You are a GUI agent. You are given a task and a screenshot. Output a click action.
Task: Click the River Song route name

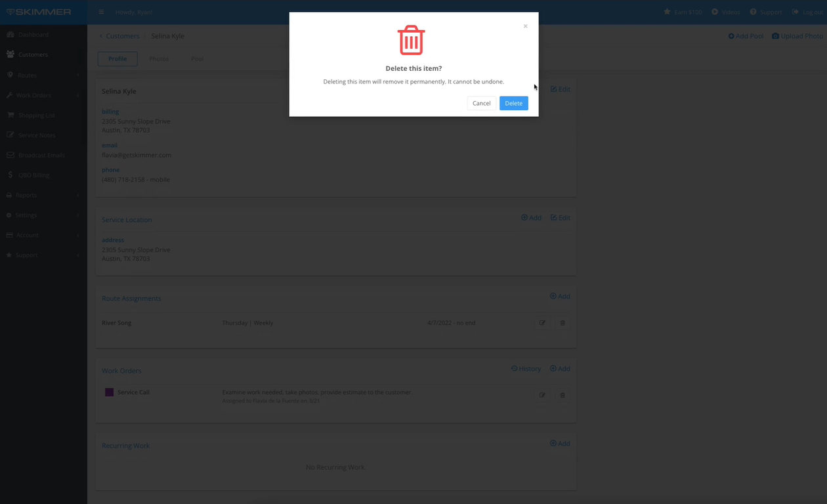(x=117, y=323)
